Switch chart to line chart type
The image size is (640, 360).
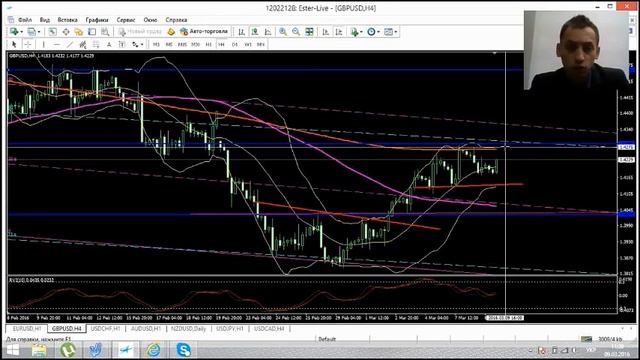click(268, 32)
